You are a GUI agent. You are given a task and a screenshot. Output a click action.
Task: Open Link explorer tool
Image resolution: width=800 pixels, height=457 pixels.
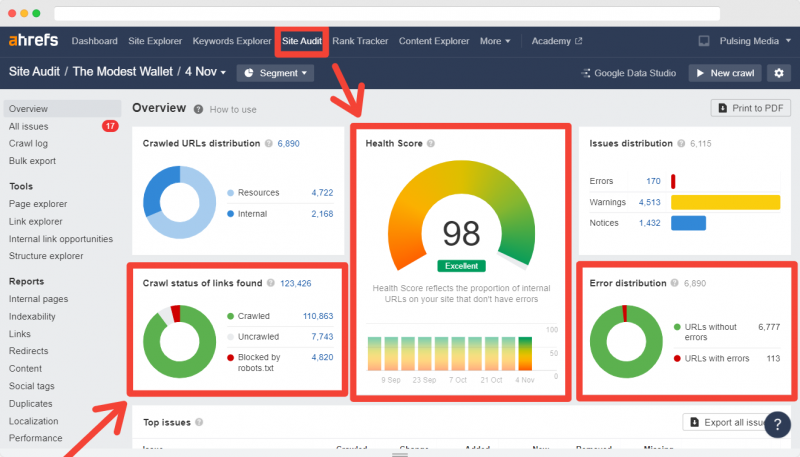pos(35,221)
